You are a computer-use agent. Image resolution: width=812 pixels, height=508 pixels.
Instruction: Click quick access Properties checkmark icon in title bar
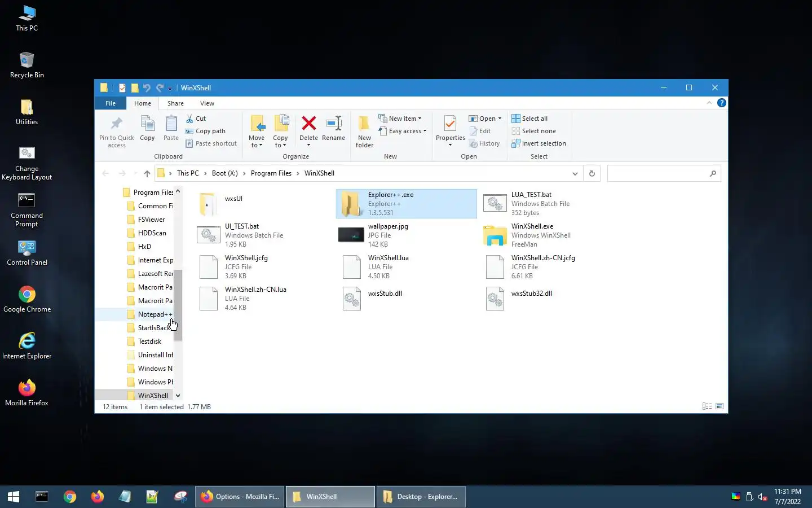coord(122,87)
